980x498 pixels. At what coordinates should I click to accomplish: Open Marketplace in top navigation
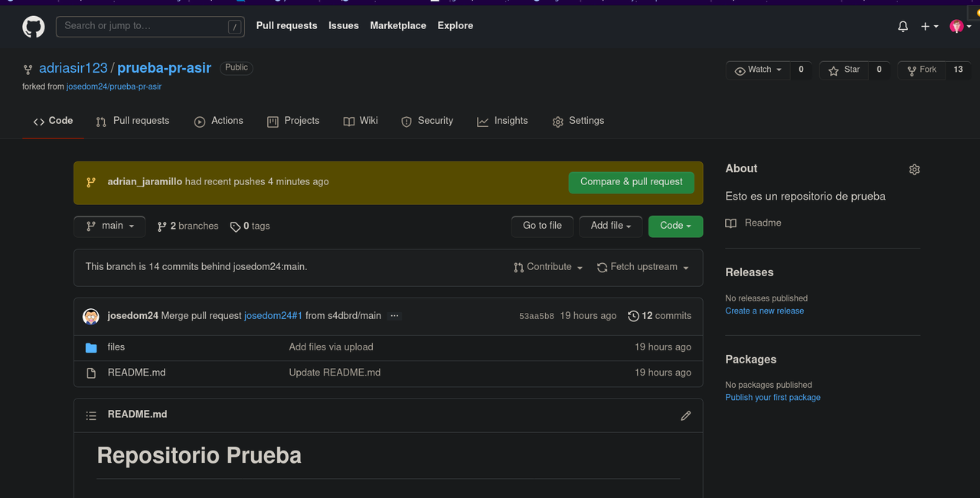tap(398, 26)
